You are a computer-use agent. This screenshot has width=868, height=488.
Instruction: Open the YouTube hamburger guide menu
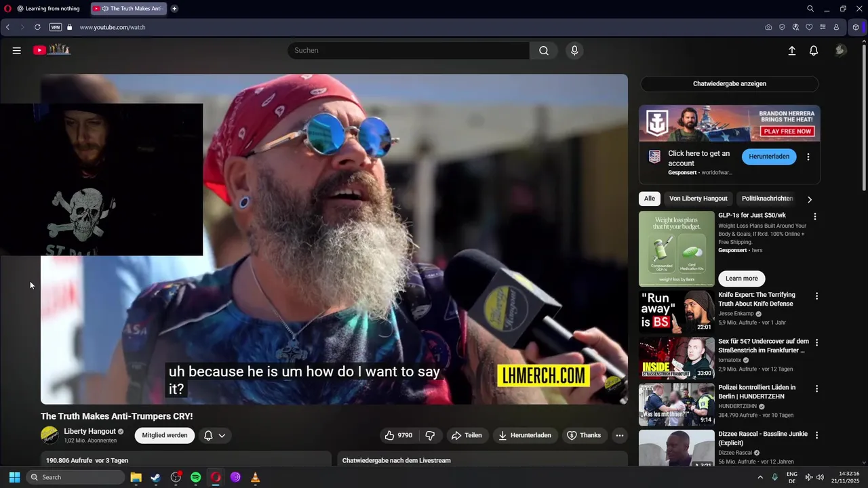pos(17,50)
